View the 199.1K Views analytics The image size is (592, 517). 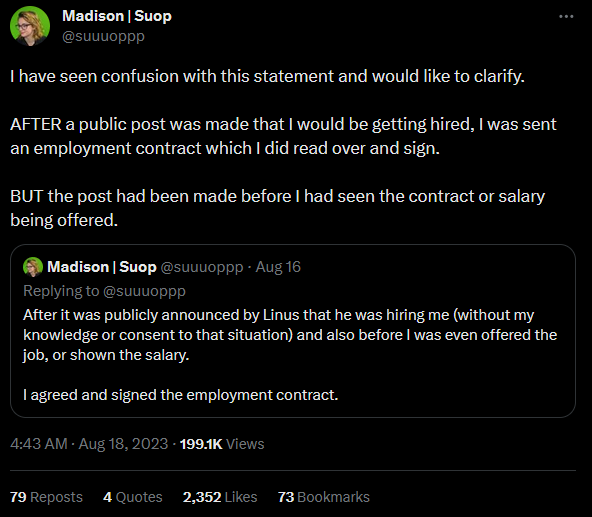[222, 444]
